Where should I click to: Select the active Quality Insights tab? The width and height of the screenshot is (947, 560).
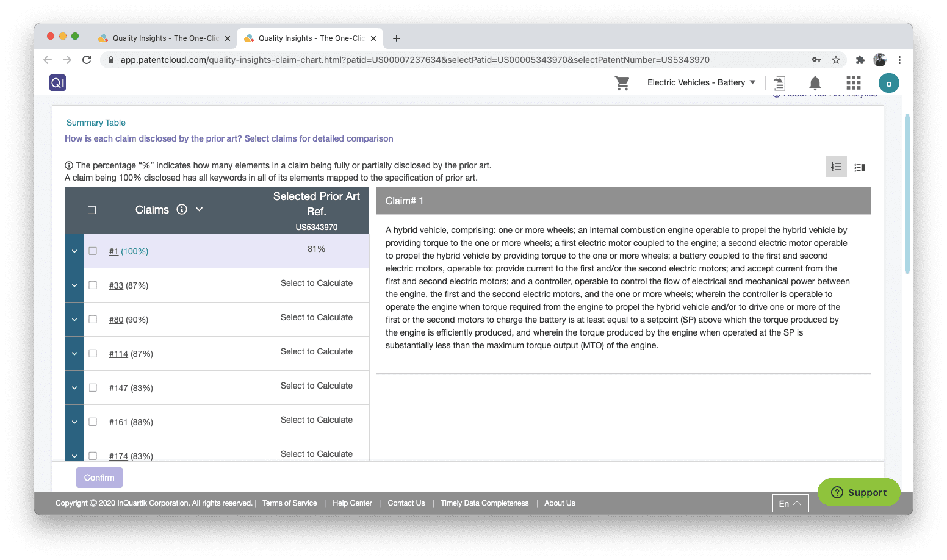pos(309,38)
